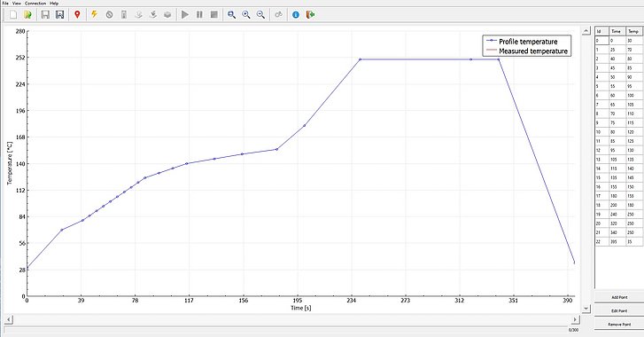The width and height of the screenshot is (644, 337).
Task: Select Temp cell 120 in row 10
Action: click(633, 132)
